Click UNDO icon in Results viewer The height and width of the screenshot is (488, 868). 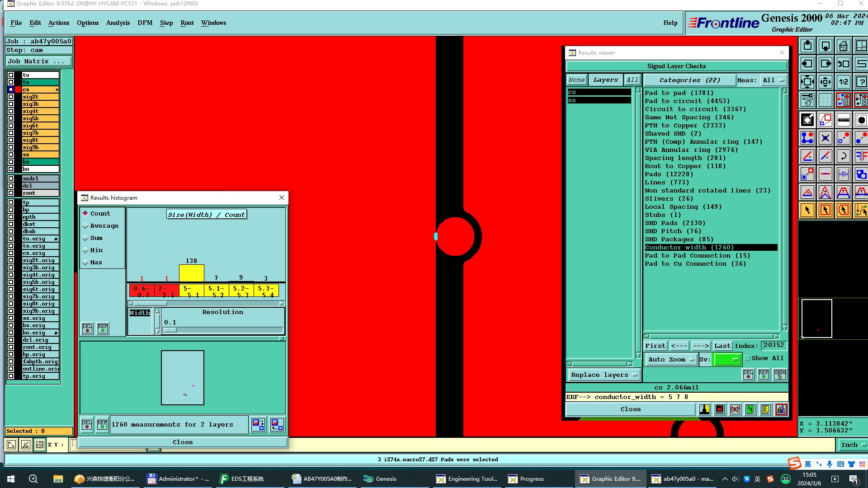[x=779, y=374]
